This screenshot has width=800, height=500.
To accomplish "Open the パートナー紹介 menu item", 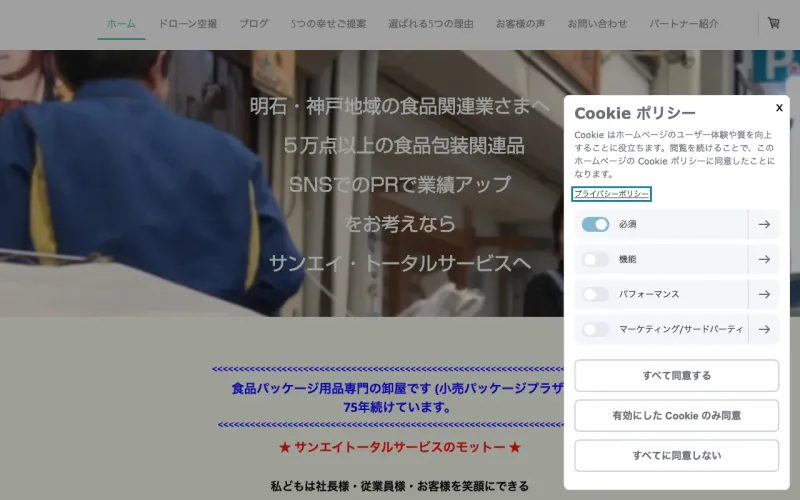I will tap(684, 23).
